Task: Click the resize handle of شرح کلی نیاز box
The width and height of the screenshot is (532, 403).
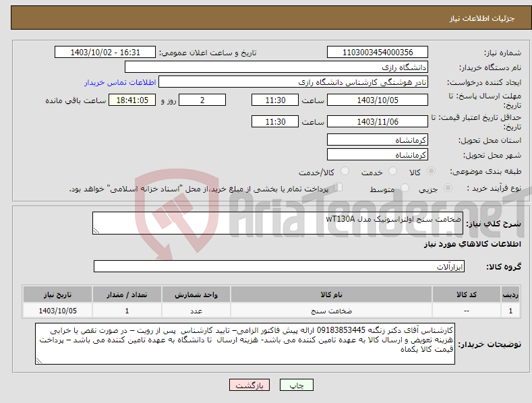Action: [96, 230]
